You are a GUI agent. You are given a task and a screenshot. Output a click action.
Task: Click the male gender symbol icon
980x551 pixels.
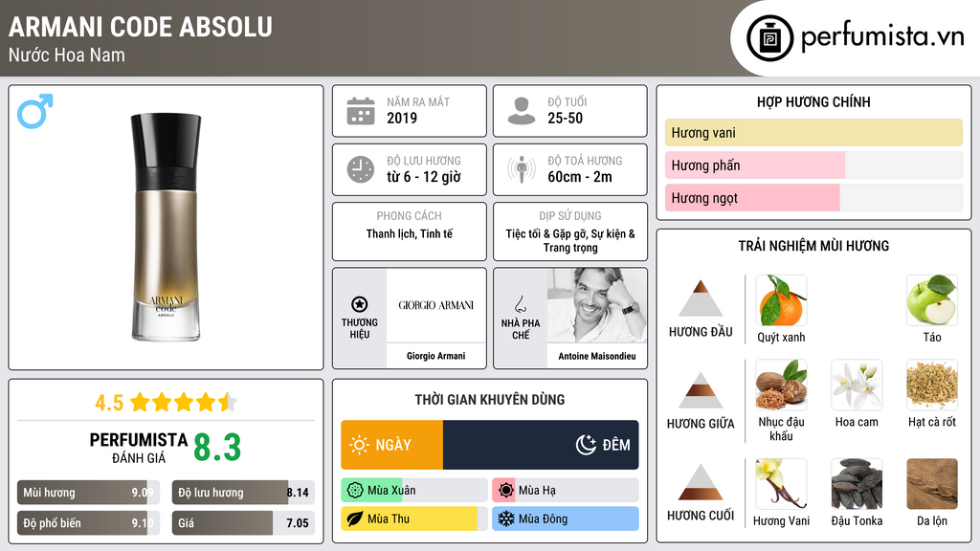tap(35, 111)
